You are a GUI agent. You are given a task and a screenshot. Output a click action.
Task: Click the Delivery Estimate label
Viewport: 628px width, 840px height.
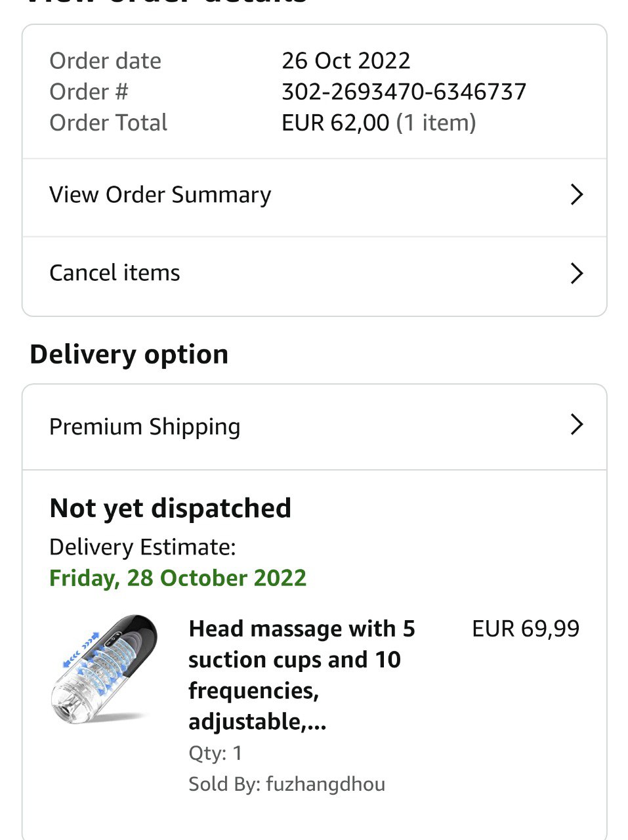[142, 547]
